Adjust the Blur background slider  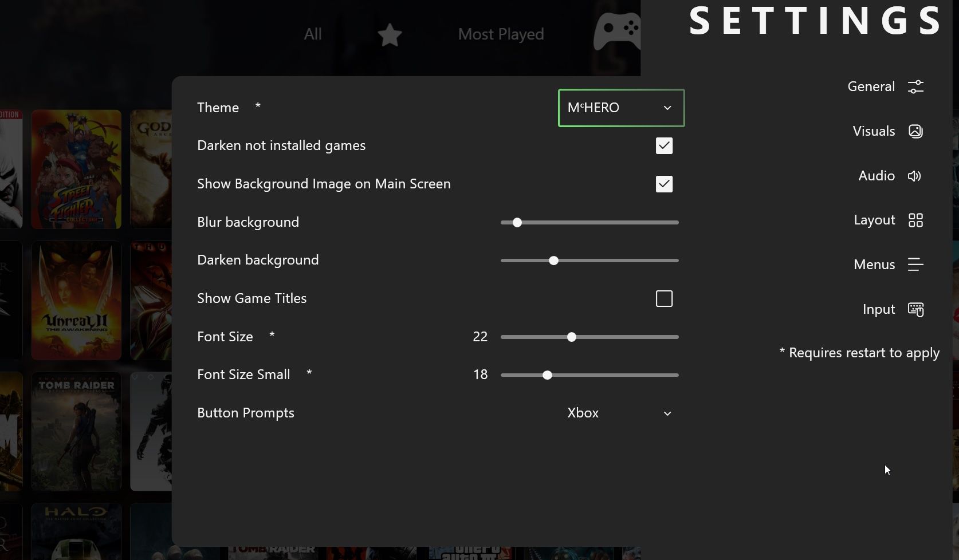[x=516, y=223]
